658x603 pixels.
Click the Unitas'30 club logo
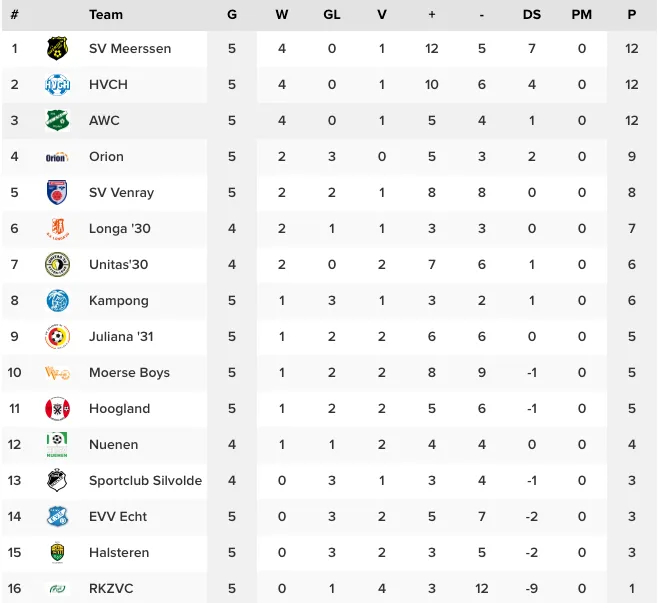pos(57,264)
